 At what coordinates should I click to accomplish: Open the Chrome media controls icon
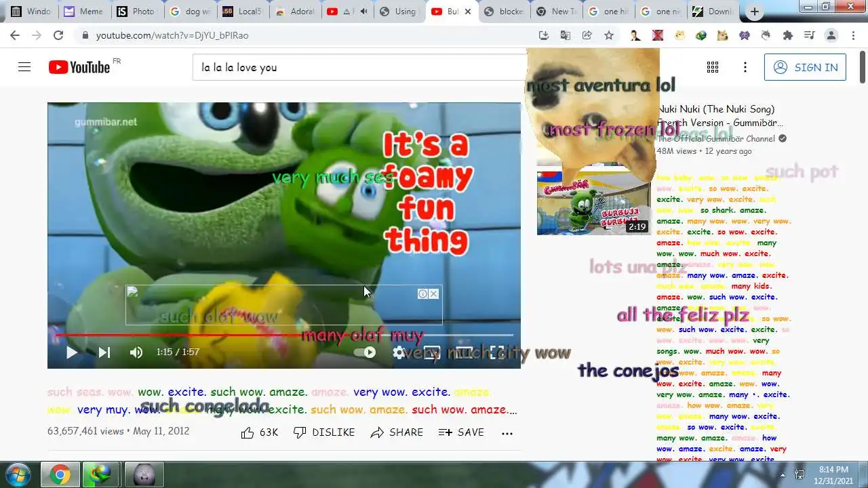[x=809, y=35]
